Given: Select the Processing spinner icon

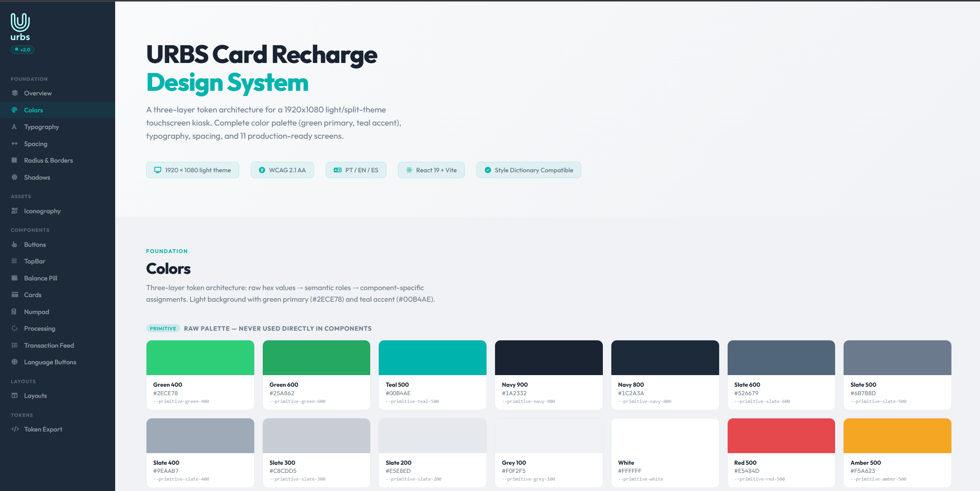Looking at the screenshot, I should [15, 328].
